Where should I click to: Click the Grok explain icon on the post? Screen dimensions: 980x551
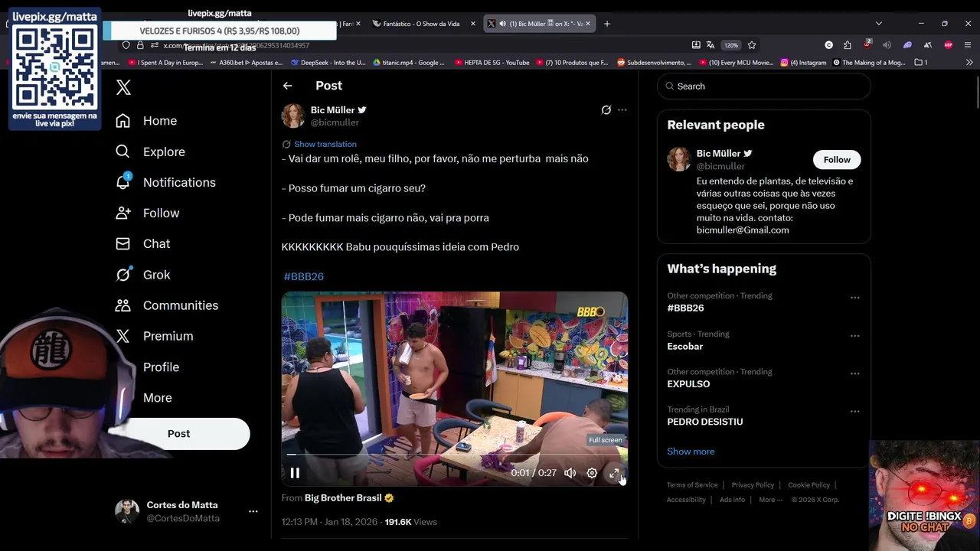(x=606, y=110)
